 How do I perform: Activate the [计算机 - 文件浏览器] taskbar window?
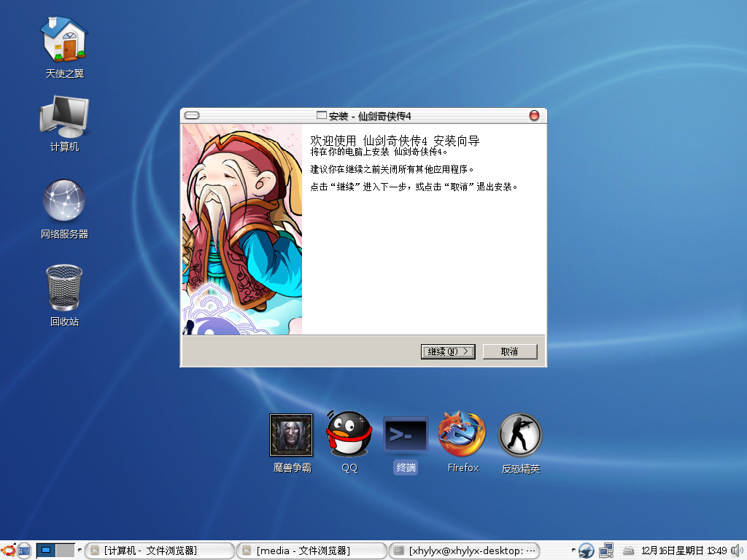click(160, 551)
